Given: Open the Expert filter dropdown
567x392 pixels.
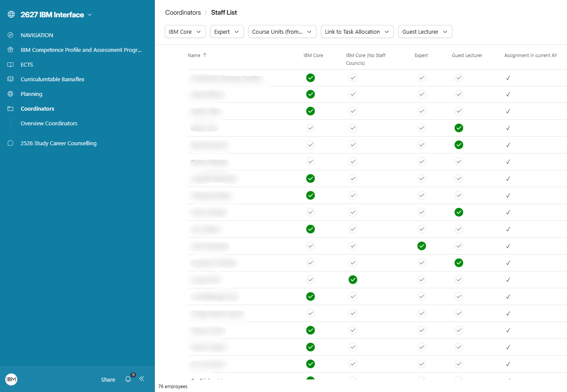Looking at the screenshot, I should click(227, 32).
